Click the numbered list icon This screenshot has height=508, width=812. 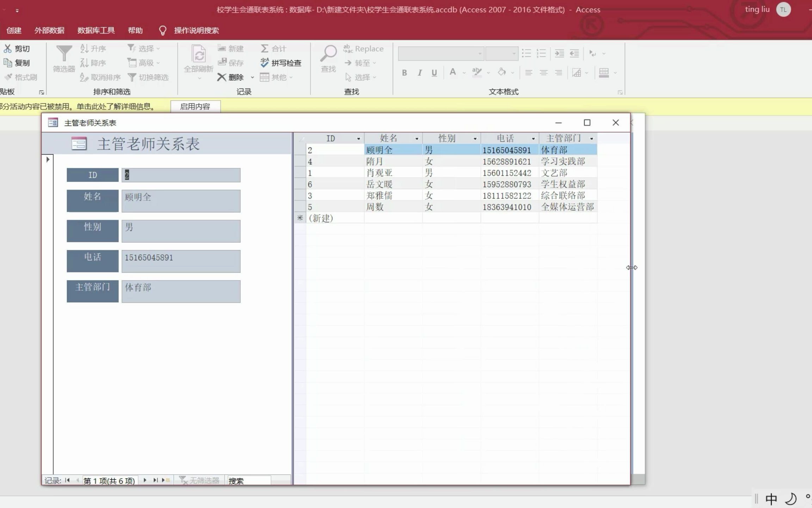point(541,53)
